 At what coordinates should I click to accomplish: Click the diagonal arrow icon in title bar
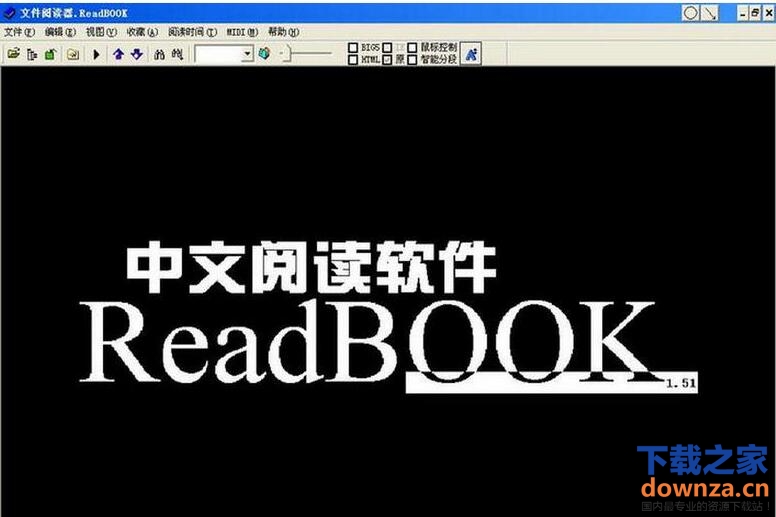[x=710, y=13]
